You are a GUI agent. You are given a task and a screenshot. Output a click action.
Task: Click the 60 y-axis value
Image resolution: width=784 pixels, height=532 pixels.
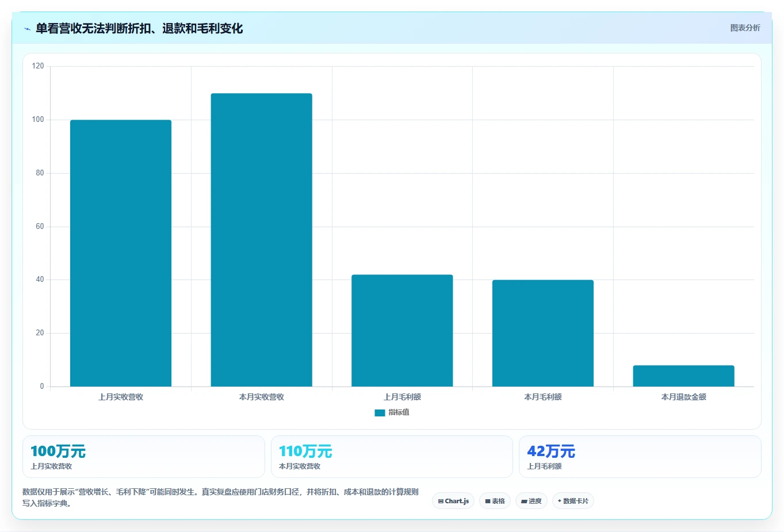[40, 227]
